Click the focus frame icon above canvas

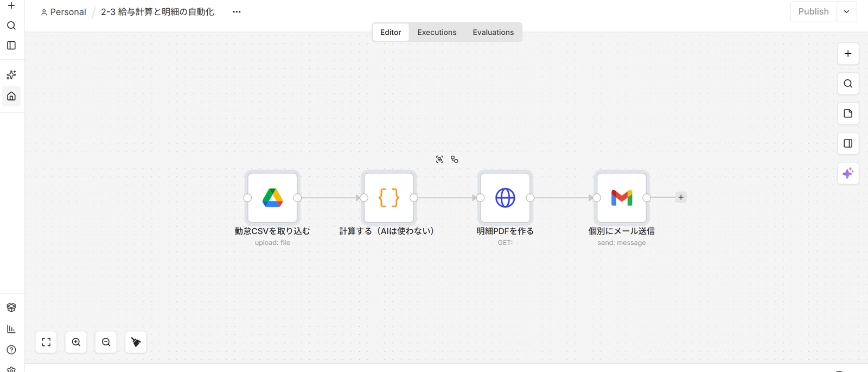pos(439,159)
